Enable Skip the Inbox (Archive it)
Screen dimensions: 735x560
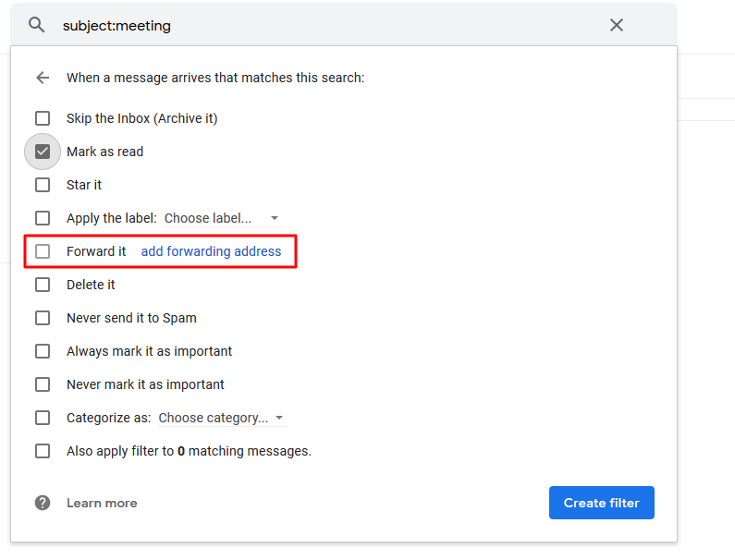click(43, 118)
